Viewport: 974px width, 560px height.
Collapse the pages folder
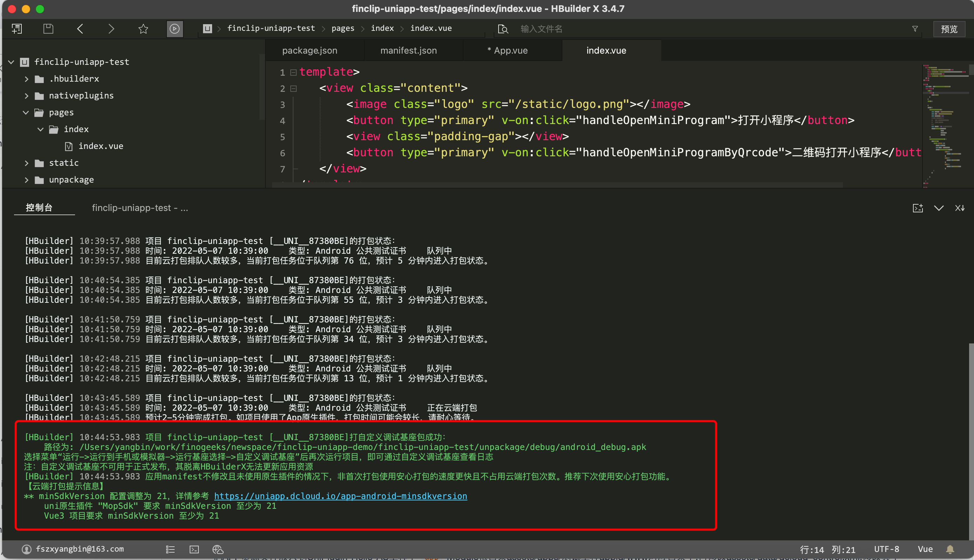pos(26,113)
